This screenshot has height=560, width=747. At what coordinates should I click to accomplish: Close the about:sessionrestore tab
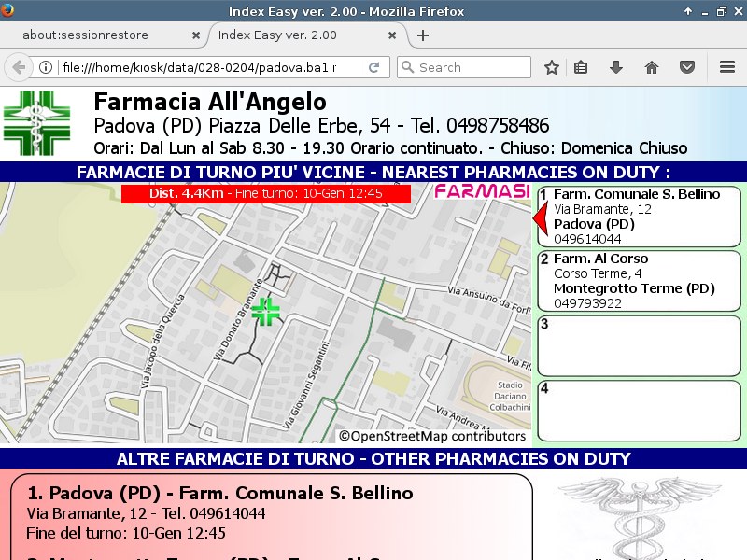coord(195,35)
